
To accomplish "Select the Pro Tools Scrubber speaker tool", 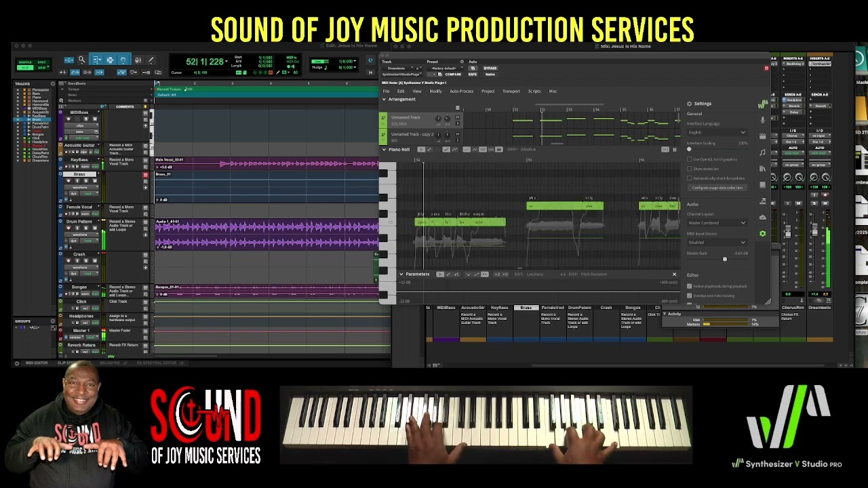I will point(138,60).
